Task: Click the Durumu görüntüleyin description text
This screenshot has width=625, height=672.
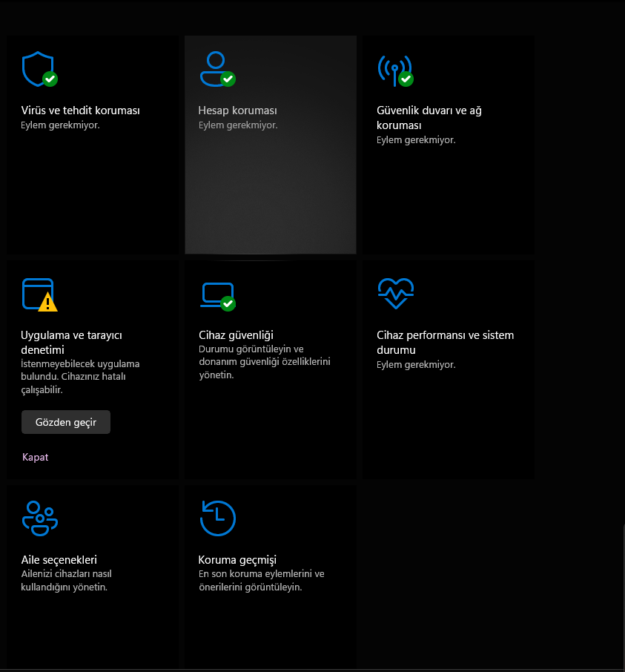Action: [x=264, y=362]
